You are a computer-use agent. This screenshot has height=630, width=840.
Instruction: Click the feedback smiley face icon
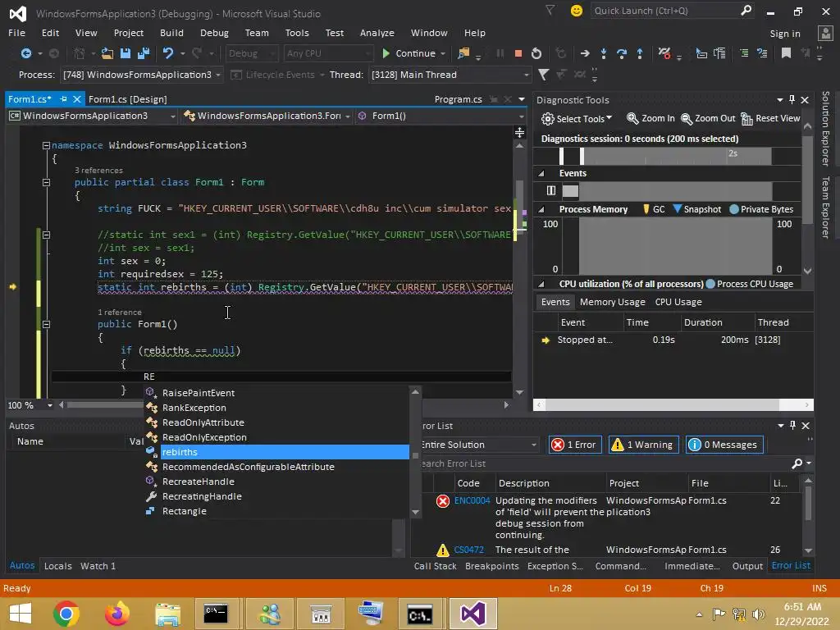(x=577, y=11)
